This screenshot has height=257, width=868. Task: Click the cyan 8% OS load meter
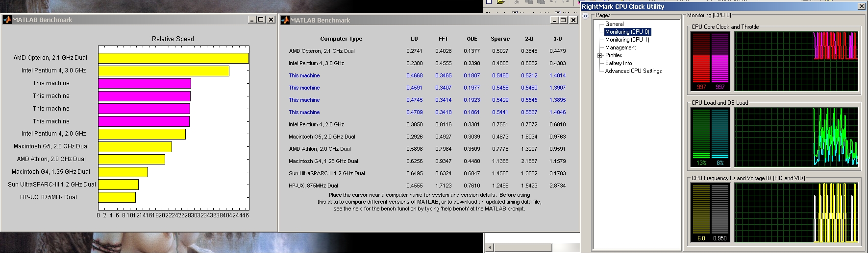(x=720, y=138)
